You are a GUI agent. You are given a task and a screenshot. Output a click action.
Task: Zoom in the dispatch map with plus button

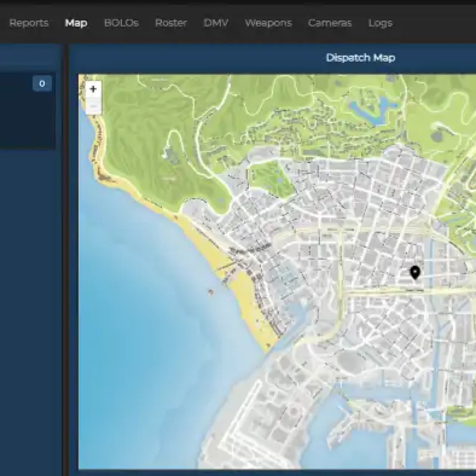pyautogui.click(x=93, y=89)
